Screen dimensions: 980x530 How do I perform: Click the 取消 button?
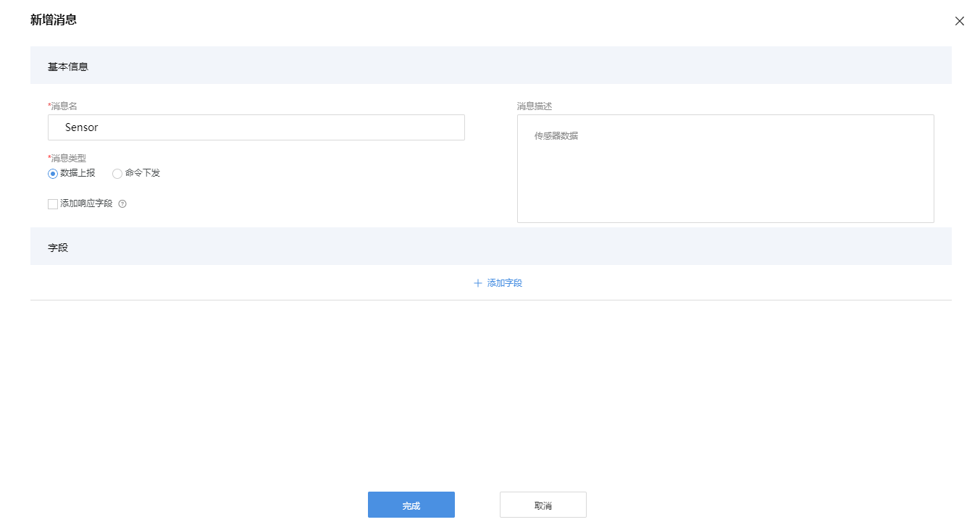click(543, 505)
